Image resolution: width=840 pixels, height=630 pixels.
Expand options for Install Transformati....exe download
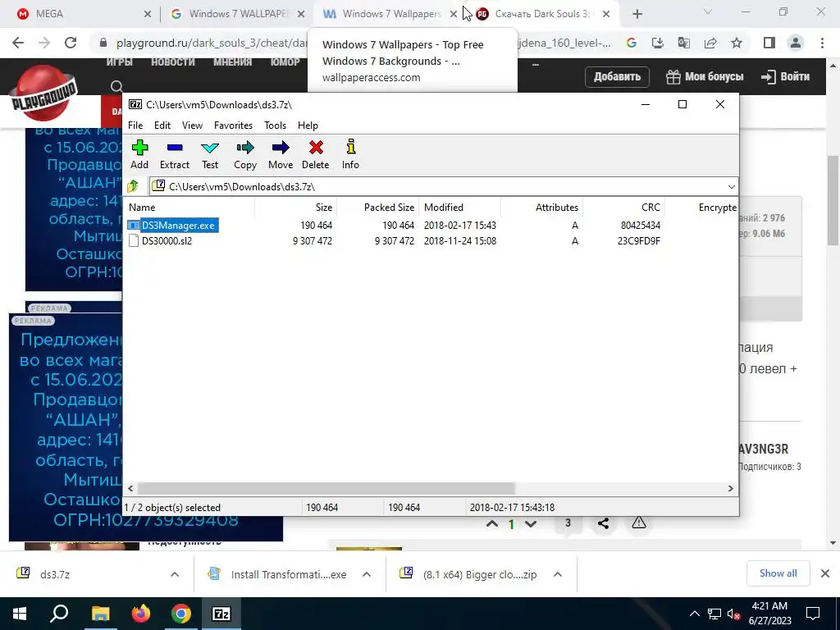point(367,574)
